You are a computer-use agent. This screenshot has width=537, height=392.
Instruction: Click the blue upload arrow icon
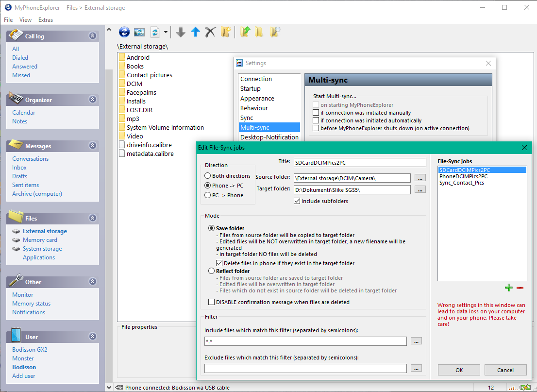[x=195, y=32]
